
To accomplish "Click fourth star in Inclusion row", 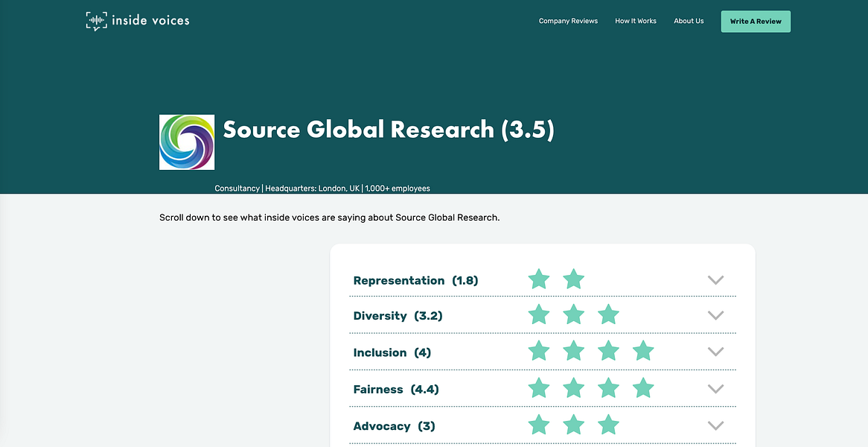I will click(643, 351).
